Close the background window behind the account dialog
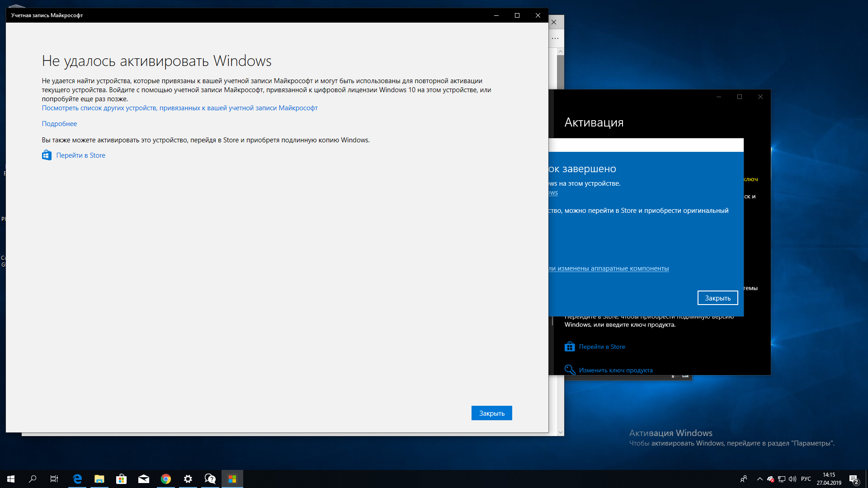 point(554,22)
